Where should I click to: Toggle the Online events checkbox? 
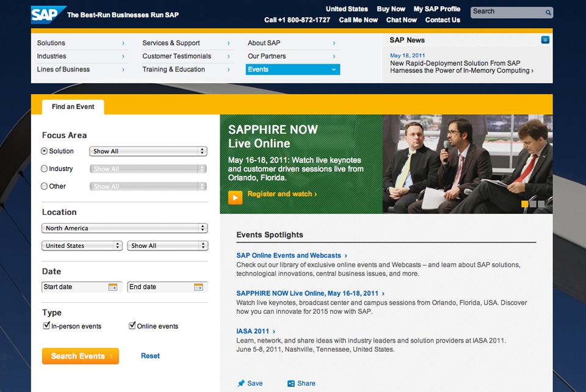[x=132, y=325]
